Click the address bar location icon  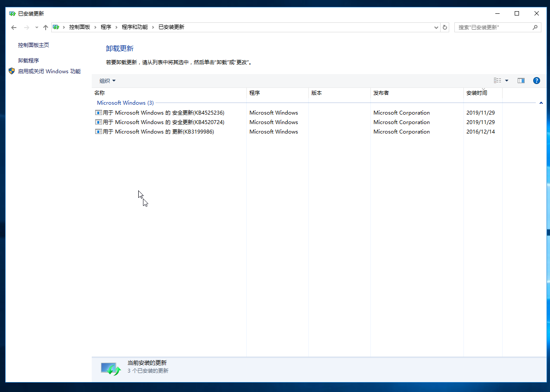[x=56, y=27]
